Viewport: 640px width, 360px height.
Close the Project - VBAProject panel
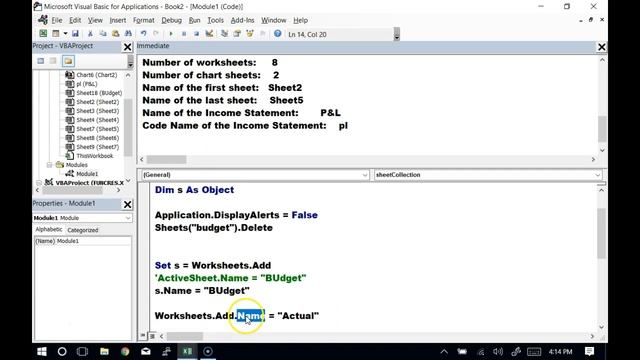pos(127,47)
